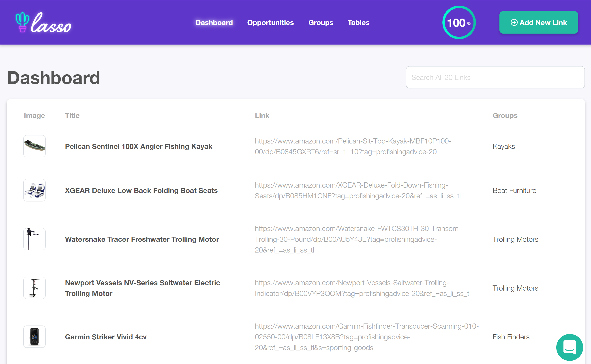This screenshot has width=591, height=364.
Task: Select the Kayaks group label
Action: click(x=503, y=146)
